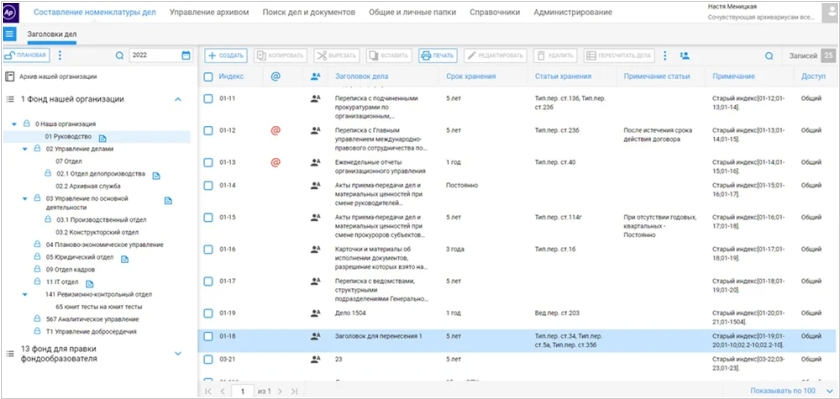Click the Удалить button
840x399 pixels.
(555, 56)
